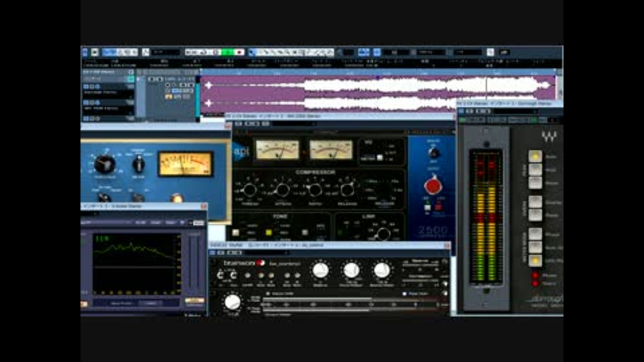Viewport: 644px width, 362px height.
Task: Click the Dorrough stereo level meter display
Action: pyautogui.click(x=486, y=217)
